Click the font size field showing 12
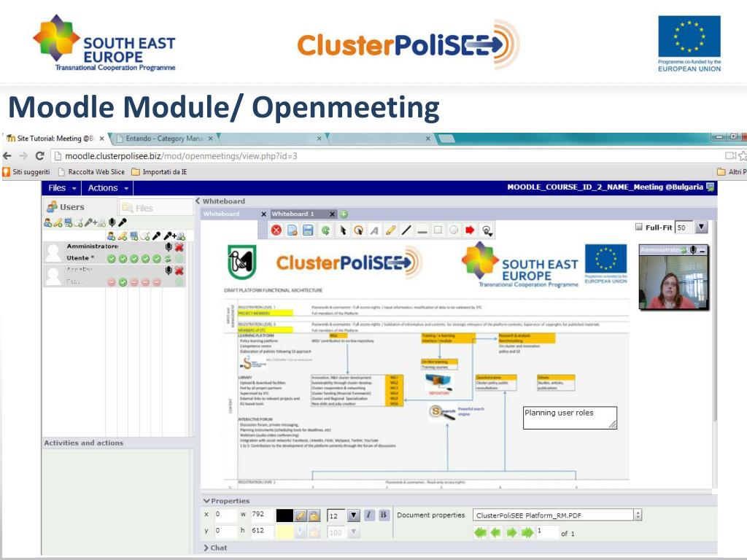Viewport: 747px width, 560px height. [336, 516]
